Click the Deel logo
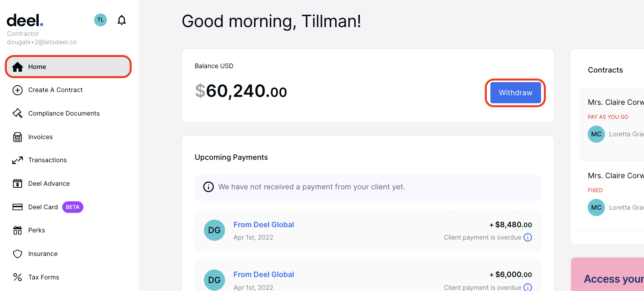This screenshot has width=644, height=291. pos(25,20)
